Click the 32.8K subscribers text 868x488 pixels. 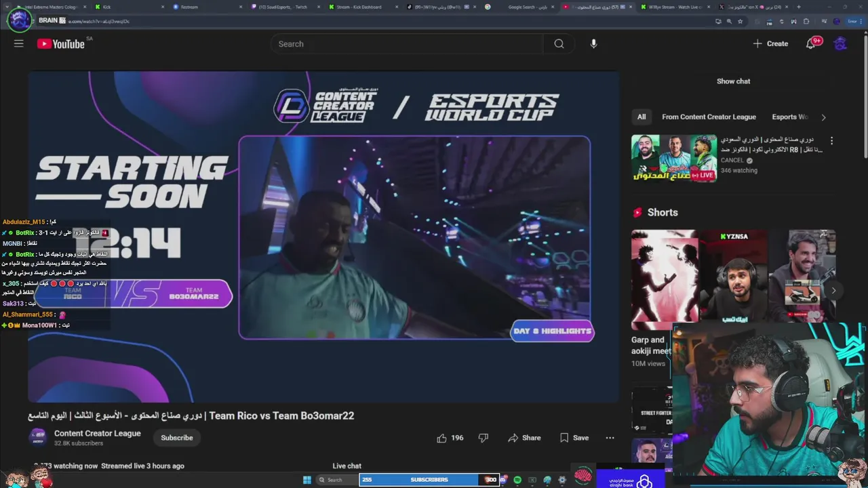79,443
